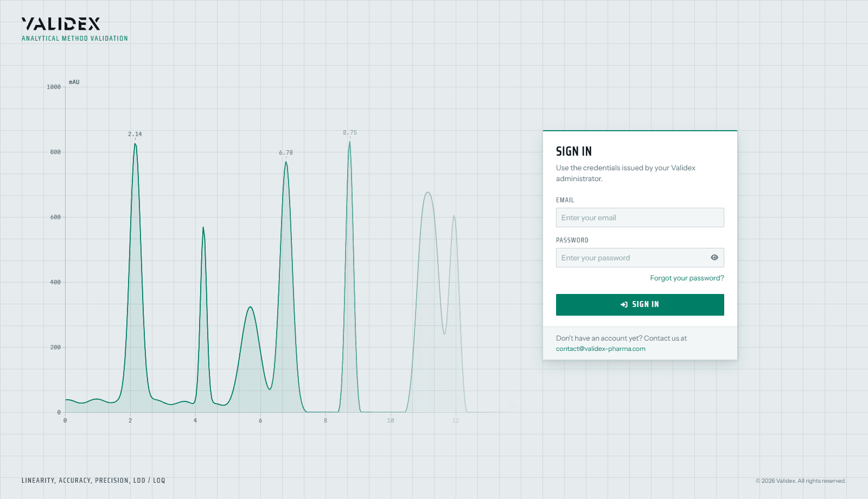Click the Analytical Method Validation tagline
Viewport: 868px width, 499px height.
pyautogui.click(x=75, y=39)
